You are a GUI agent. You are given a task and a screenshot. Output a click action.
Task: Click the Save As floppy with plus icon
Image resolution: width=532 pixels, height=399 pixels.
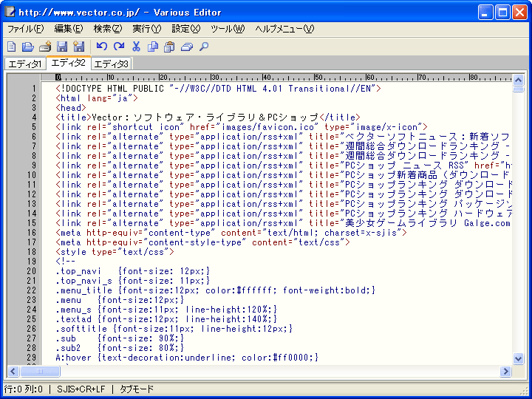[x=79, y=47]
